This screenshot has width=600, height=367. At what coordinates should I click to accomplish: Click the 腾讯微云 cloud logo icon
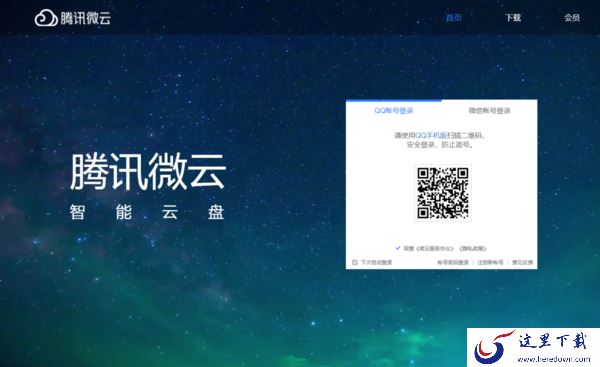click(x=46, y=18)
